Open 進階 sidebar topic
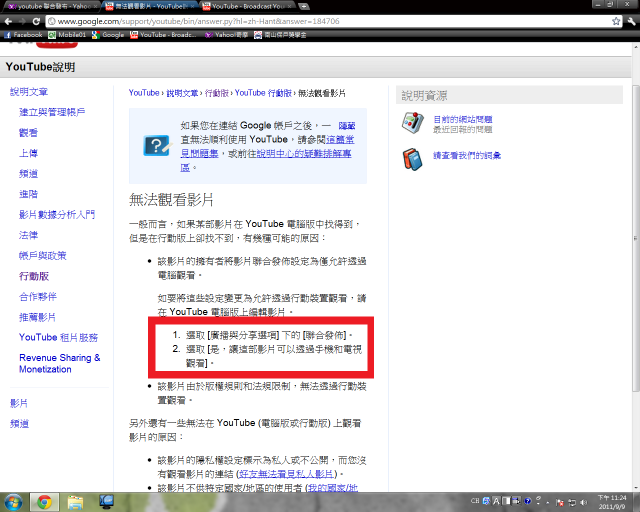This screenshot has width=640, height=512. [28, 194]
